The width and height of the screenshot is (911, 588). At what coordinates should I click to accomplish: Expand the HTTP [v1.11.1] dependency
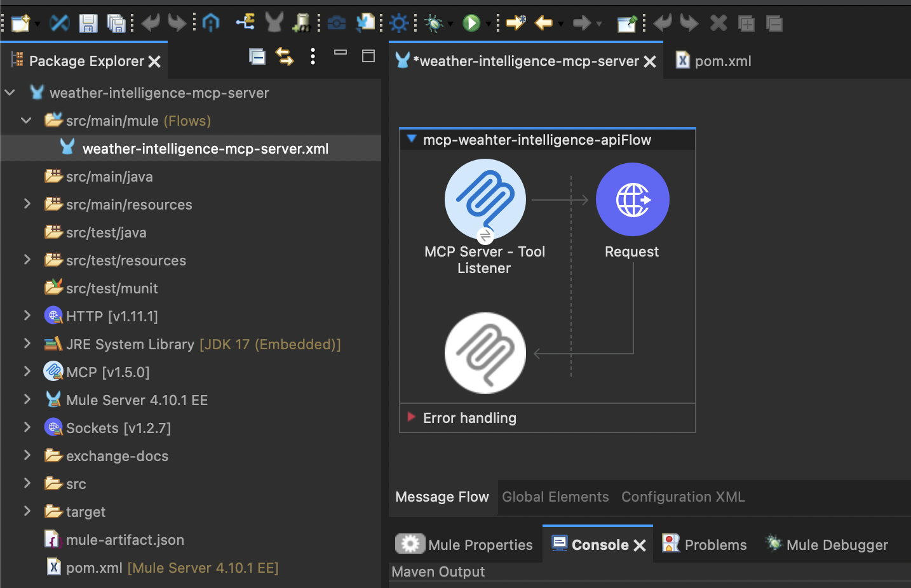coord(27,316)
